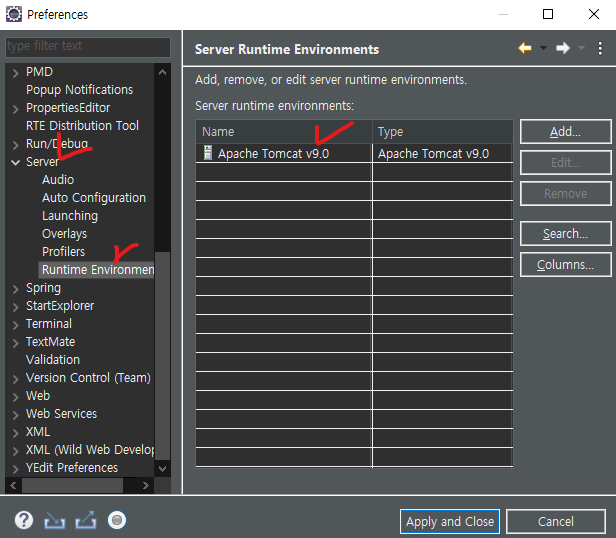Image resolution: width=616 pixels, height=538 pixels.
Task: Select Launching under Server
Action: [x=70, y=216]
